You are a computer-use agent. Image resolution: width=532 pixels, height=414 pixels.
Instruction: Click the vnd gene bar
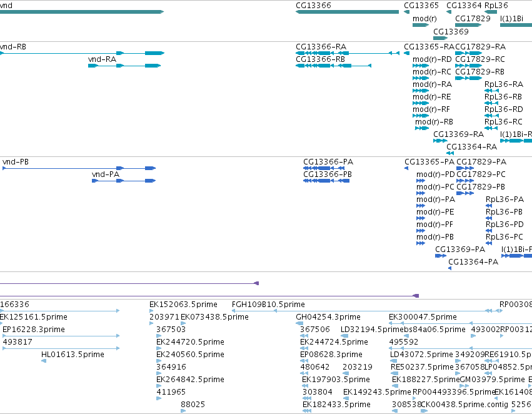click(82, 12)
